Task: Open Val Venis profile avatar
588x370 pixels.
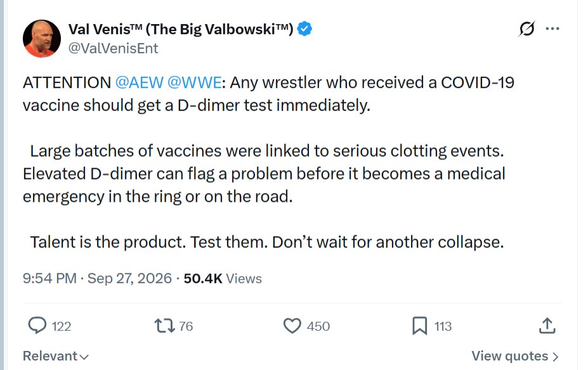Action: [x=42, y=39]
